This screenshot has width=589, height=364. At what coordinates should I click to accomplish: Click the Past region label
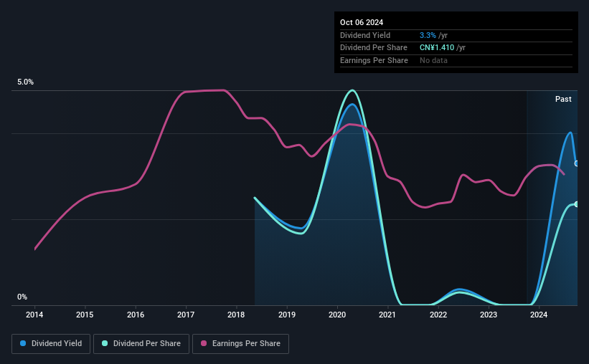tap(563, 99)
